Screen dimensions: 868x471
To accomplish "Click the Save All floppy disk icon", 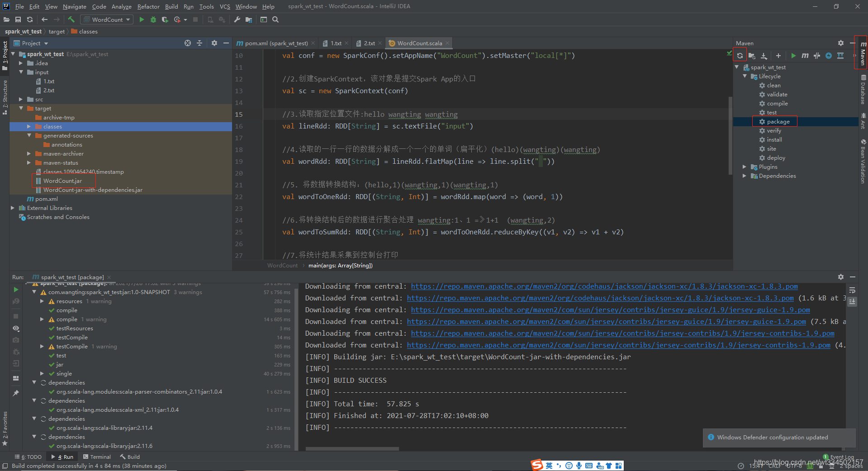I will (x=18, y=19).
